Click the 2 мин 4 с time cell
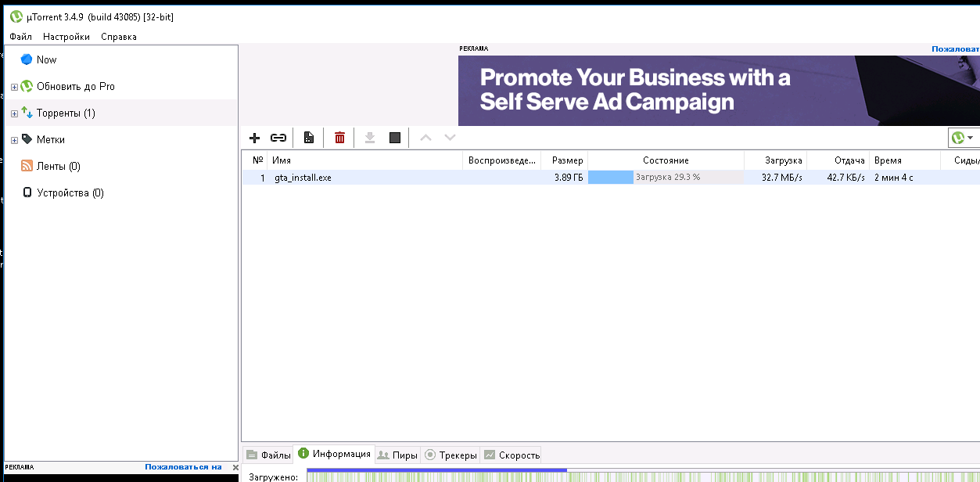 point(894,178)
